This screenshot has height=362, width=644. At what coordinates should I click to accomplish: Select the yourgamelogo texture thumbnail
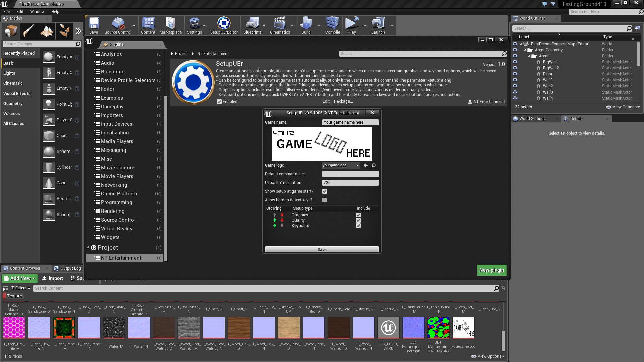coord(464,328)
